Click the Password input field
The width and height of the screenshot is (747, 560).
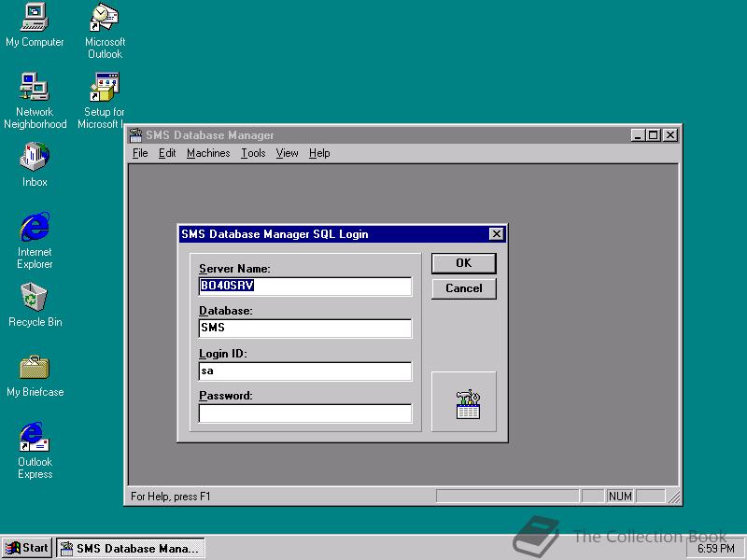305,413
